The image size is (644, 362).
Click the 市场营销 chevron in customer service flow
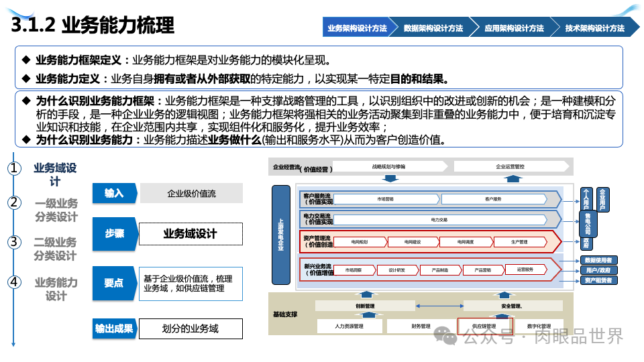pyautogui.click(x=386, y=199)
